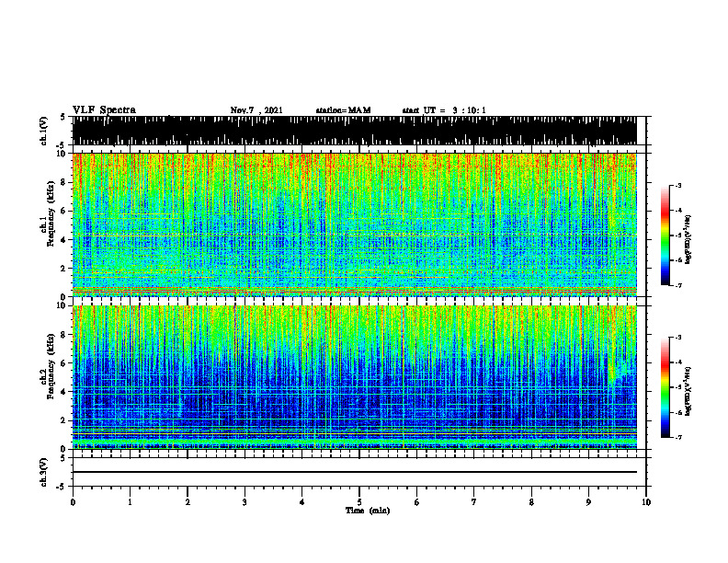728x563 pixels.
Task: Click the -3 label on ch.2 color scale
Action: [x=678, y=338]
